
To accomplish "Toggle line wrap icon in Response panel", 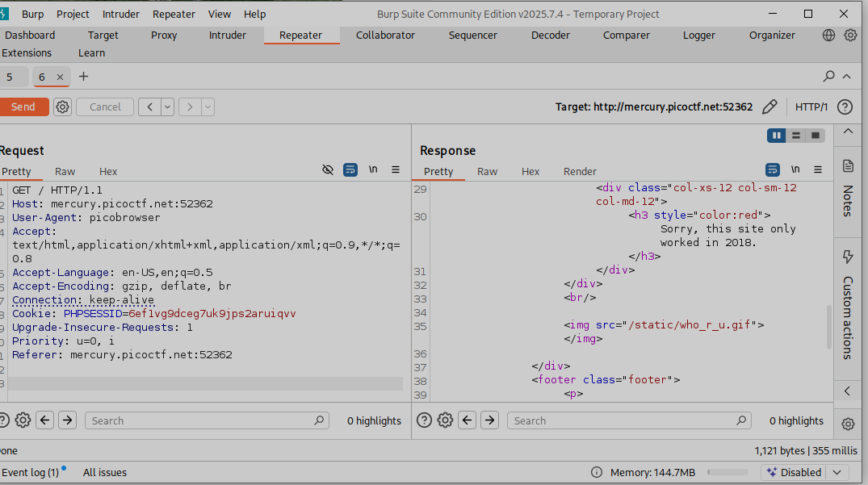I will (773, 169).
